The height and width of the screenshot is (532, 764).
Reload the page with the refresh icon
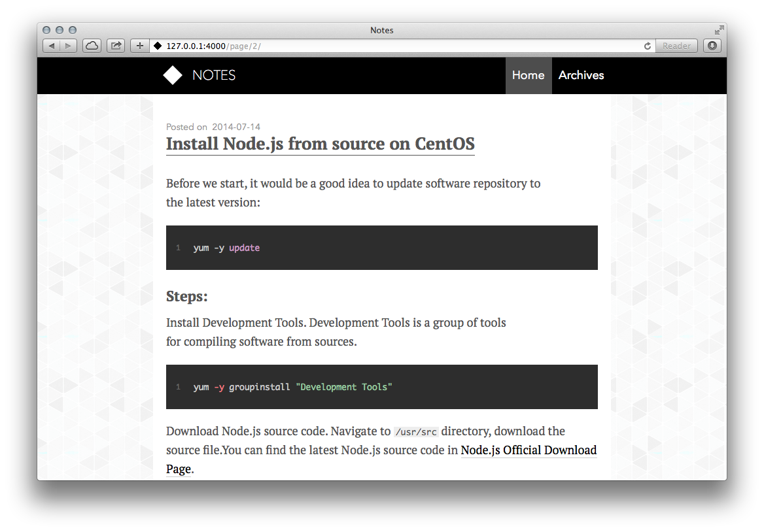click(x=647, y=46)
